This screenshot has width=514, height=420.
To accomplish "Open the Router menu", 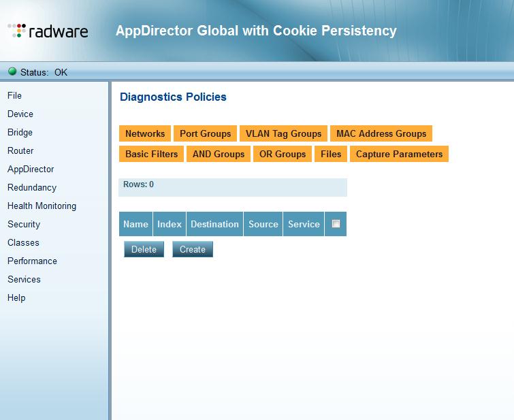I will 20,150.
